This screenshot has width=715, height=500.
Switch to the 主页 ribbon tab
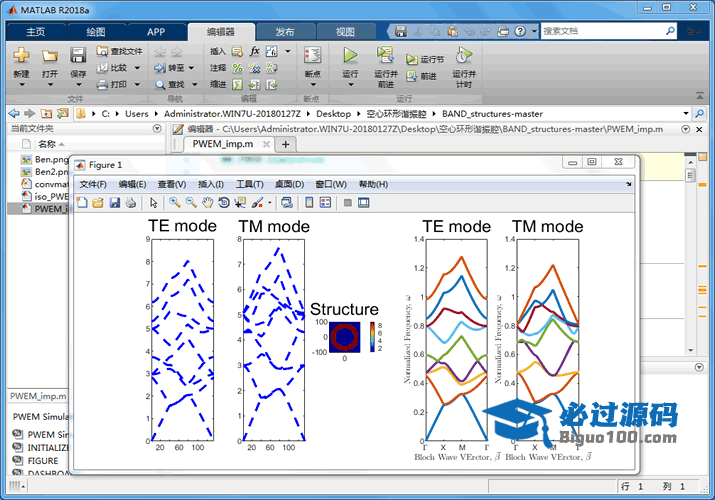(36, 32)
